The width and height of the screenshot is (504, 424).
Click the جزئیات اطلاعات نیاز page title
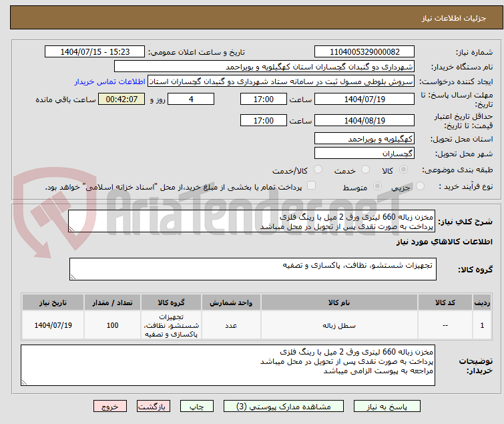[x=453, y=18]
